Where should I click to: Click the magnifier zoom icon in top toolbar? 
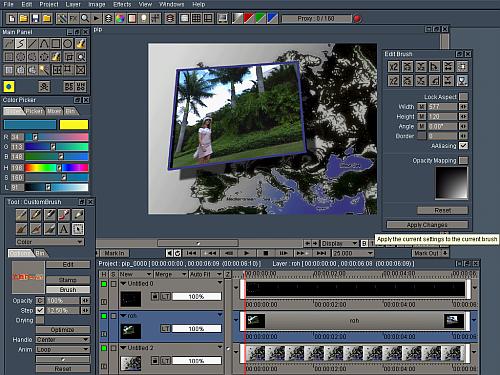tap(85, 18)
